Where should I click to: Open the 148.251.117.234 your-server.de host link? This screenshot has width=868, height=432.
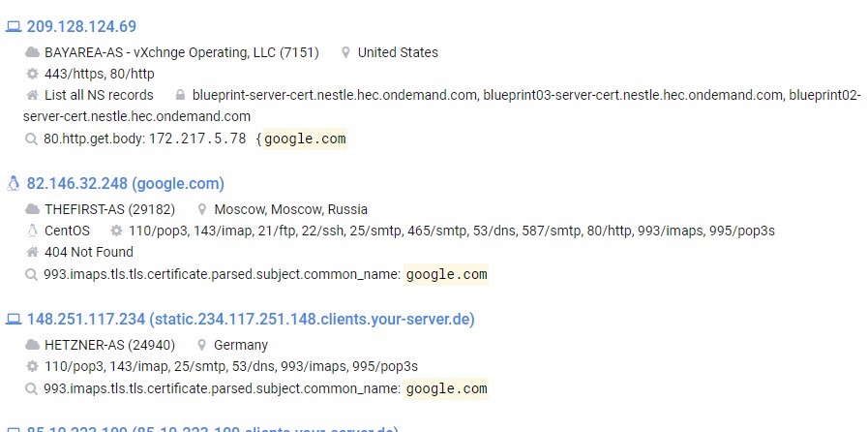click(x=251, y=320)
